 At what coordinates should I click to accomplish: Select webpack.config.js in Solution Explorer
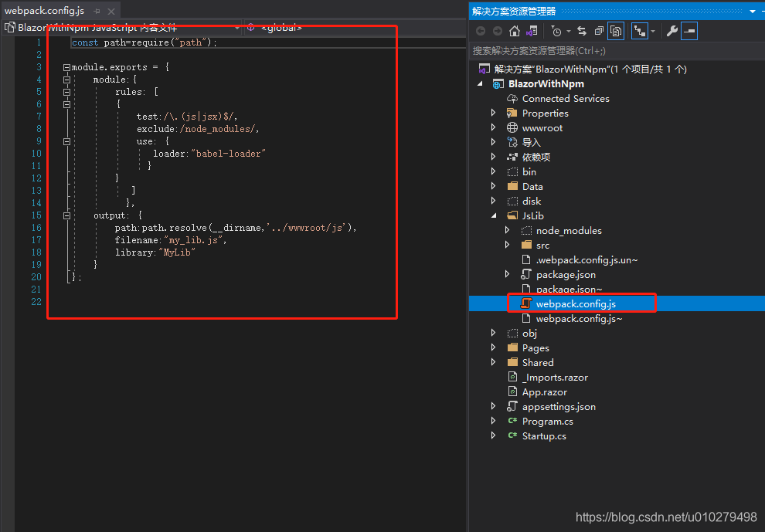click(x=576, y=303)
